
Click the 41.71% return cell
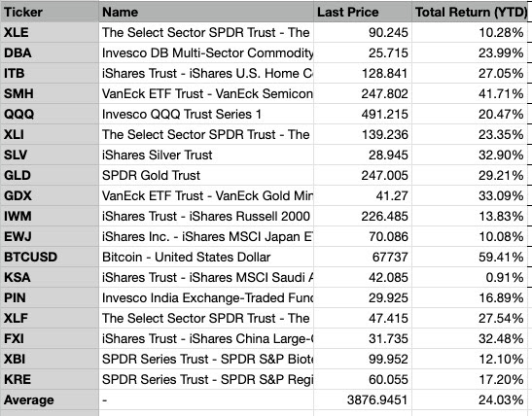pos(470,93)
